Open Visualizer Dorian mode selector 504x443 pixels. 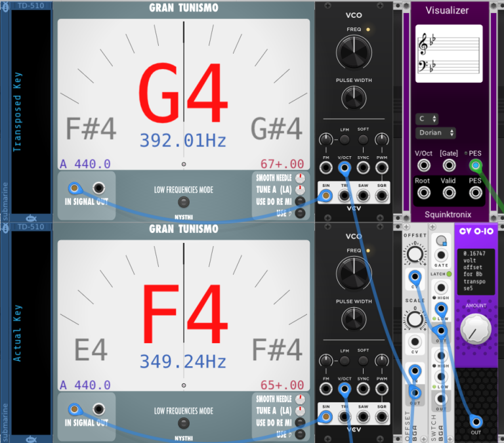tap(436, 133)
